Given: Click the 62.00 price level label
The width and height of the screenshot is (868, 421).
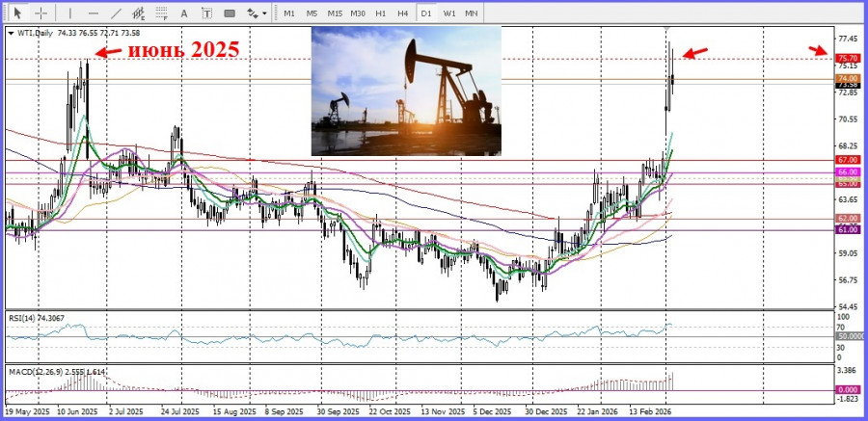Looking at the screenshot, I should [848, 219].
